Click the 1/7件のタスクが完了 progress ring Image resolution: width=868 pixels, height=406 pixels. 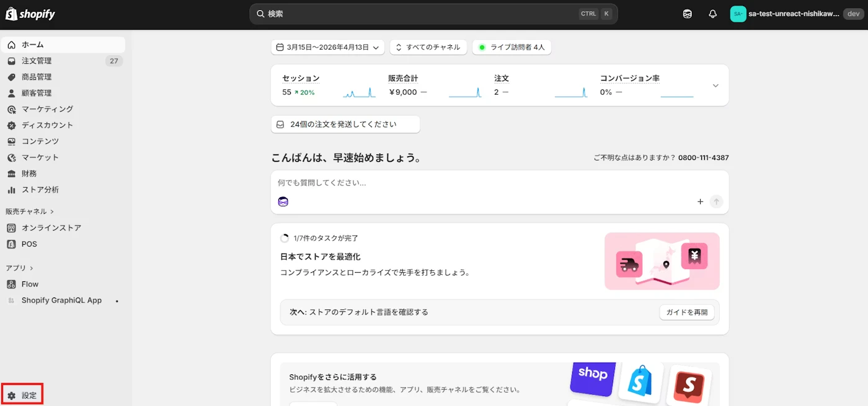click(285, 238)
